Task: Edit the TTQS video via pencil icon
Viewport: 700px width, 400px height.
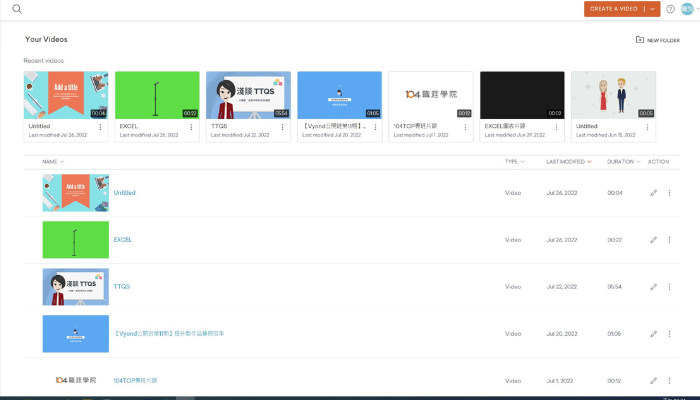Action: coord(653,287)
